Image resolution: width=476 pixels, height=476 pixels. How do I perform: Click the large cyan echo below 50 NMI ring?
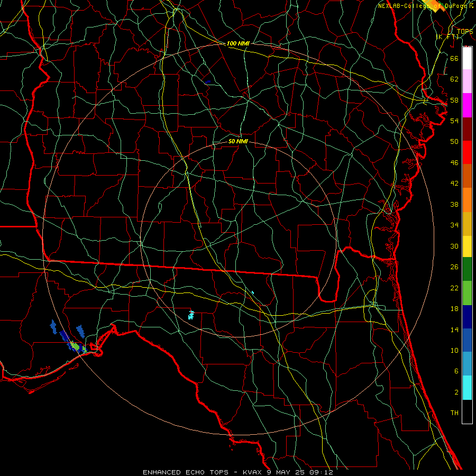(191, 315)
